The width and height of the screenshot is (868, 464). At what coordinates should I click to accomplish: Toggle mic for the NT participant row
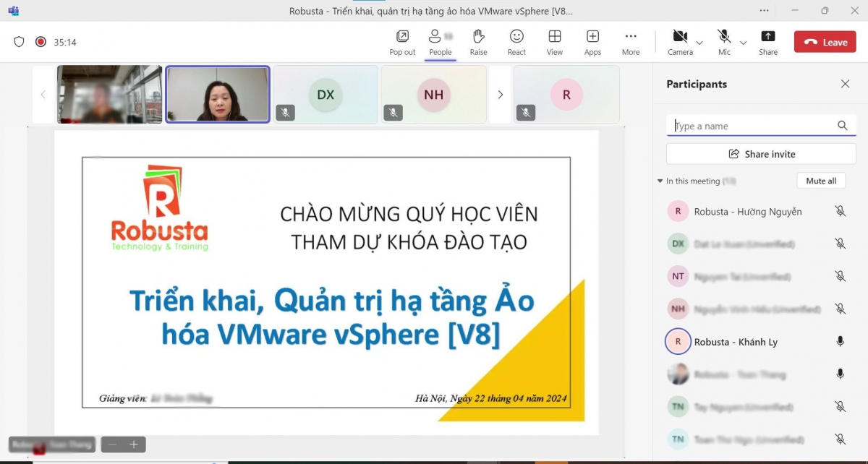coord(840,277)
